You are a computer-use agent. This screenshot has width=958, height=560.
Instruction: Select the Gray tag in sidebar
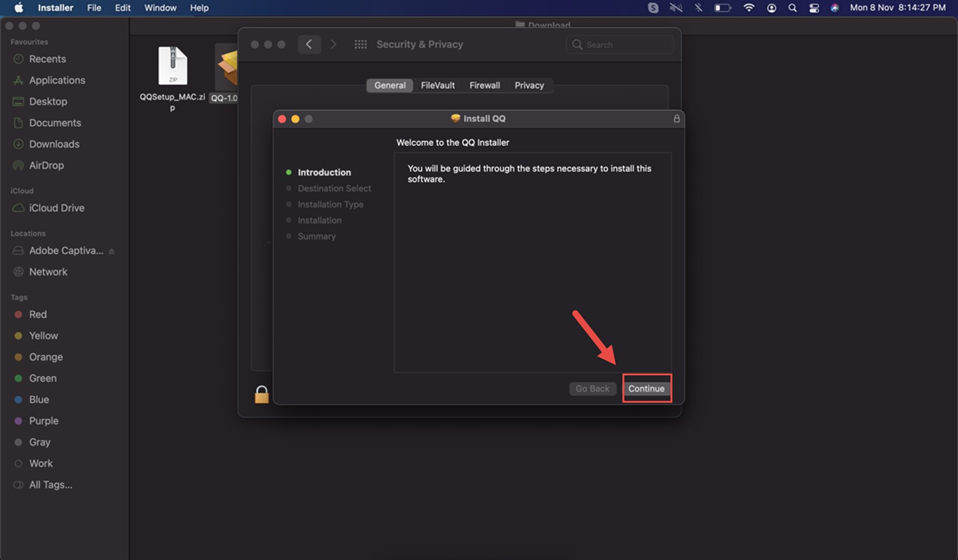tap(39, 442)
